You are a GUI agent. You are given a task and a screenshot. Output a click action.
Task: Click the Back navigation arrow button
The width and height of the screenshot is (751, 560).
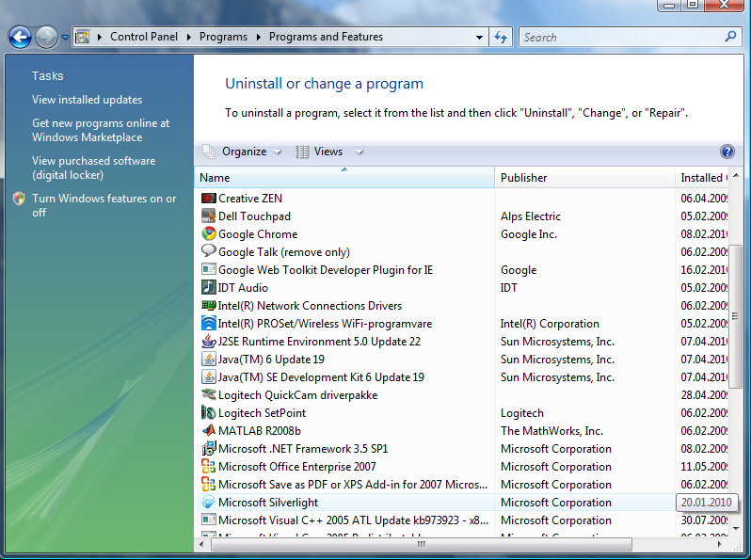[x=20, y=37]
